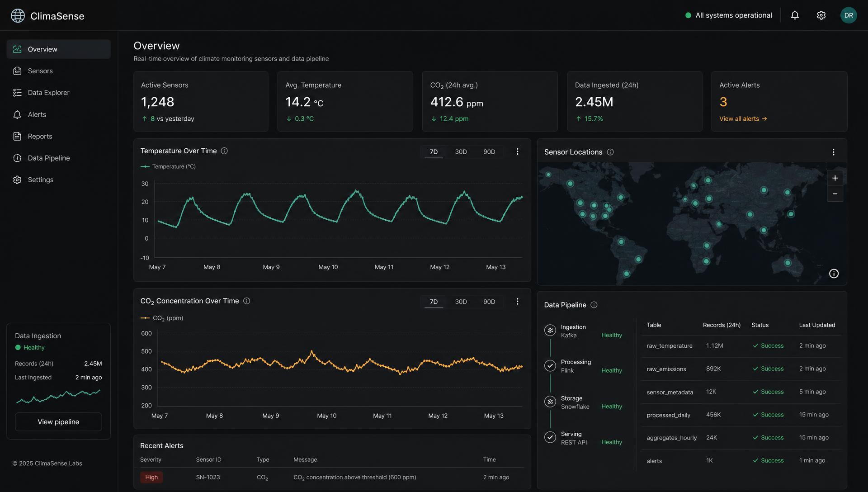Open Data Pipeline in sidebar

pos(58,158)
